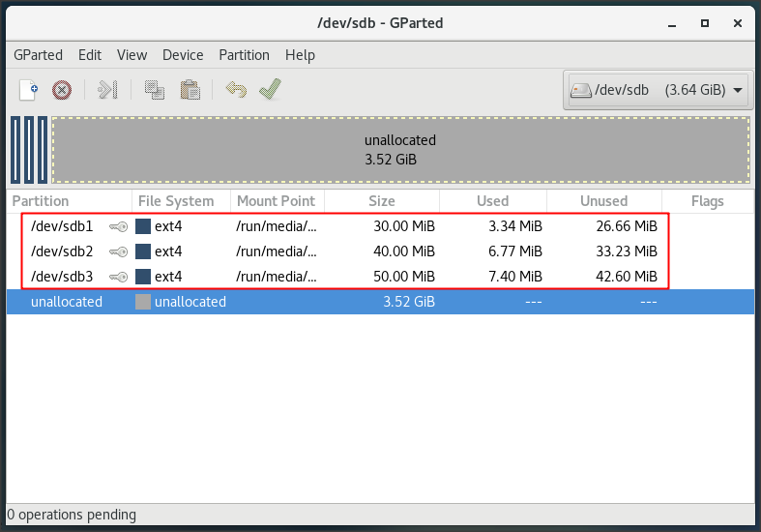This screenshot has width=761, height=532.
Task: Click the File System column header
Action: 181,201
